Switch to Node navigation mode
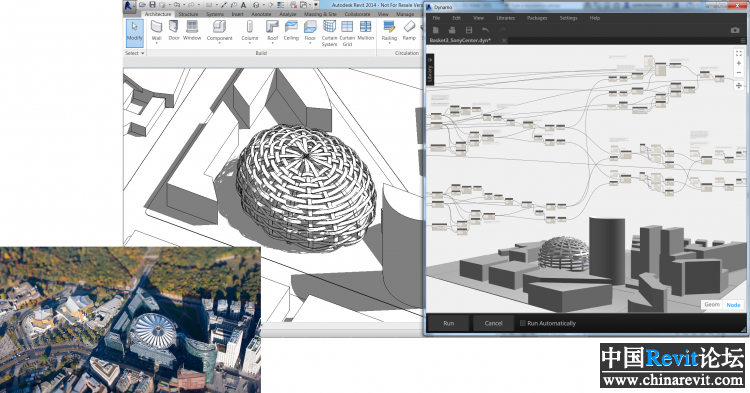The image size is (750, 393). pyautogui.click(x=733, y=305)
